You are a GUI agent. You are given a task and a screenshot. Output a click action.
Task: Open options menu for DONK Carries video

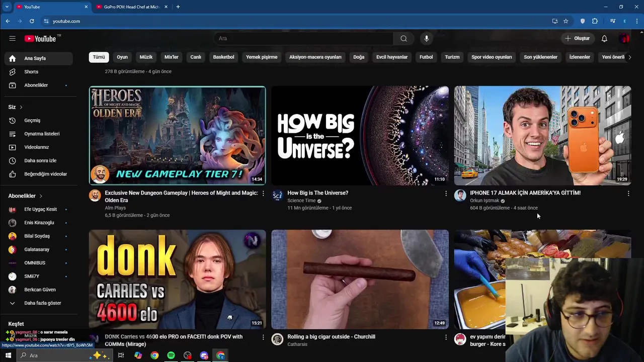point(263,337)
